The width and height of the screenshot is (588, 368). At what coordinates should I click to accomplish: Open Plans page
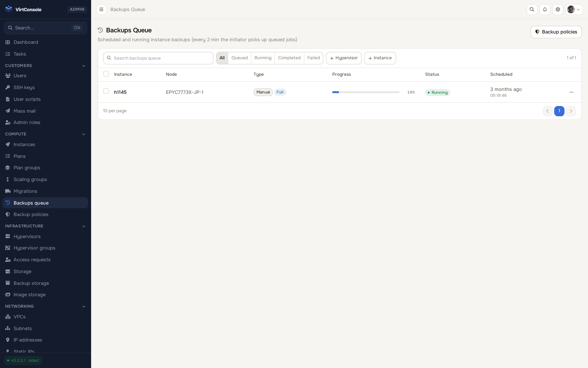(45, 156)
